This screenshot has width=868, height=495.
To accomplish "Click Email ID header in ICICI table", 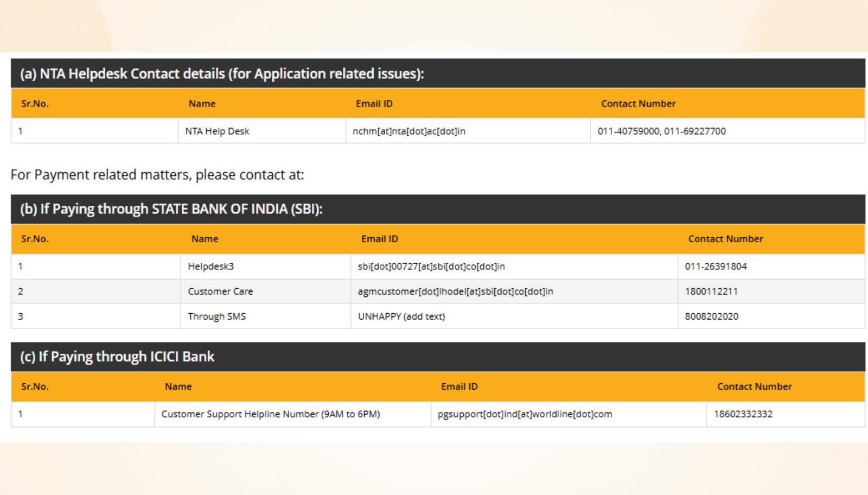I will (459, 386).
